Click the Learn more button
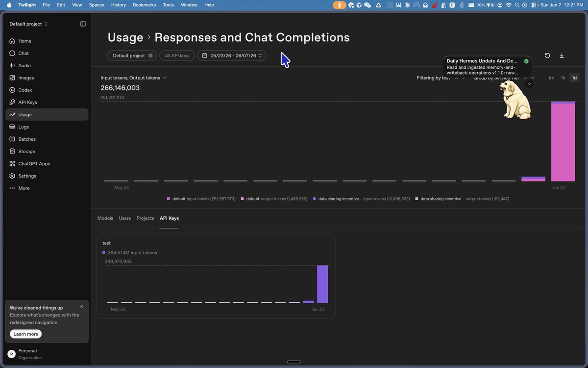This screenshot has width=588, height=368. [25, 334]
